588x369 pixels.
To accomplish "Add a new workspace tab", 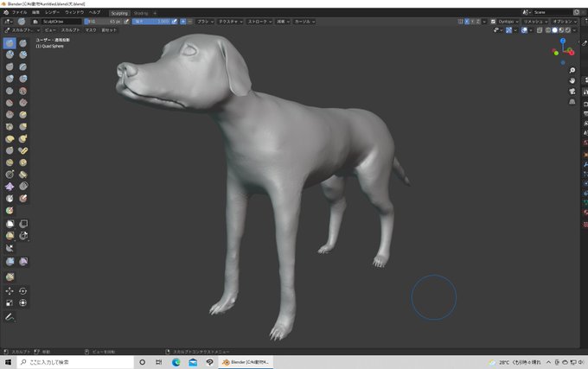I will 155,13.
